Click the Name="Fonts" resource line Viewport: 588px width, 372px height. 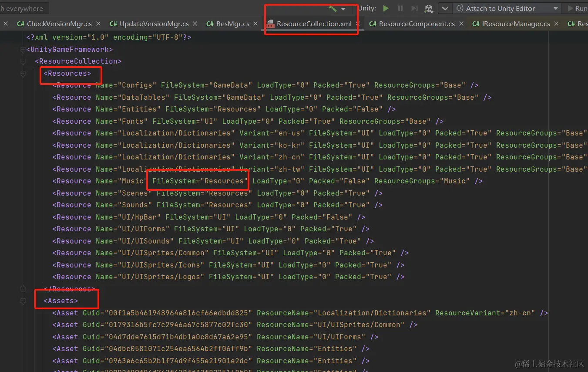click(x=248, y=122)
